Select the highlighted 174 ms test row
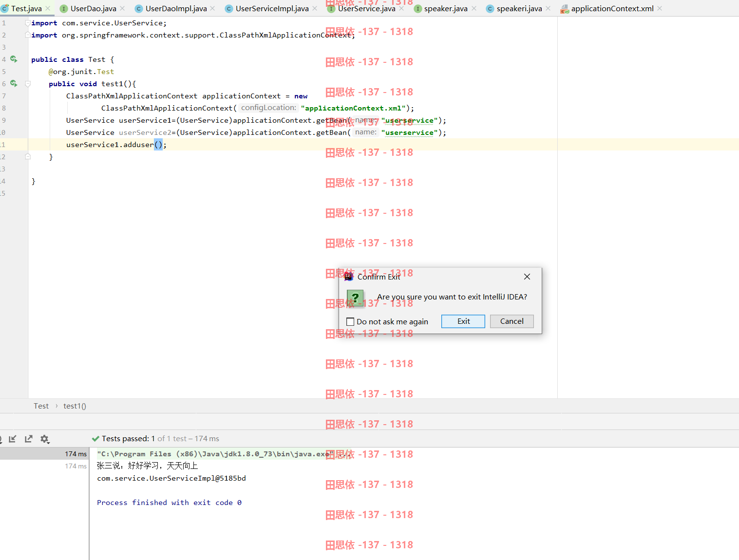Screen dimensions: 739x560 44,454
